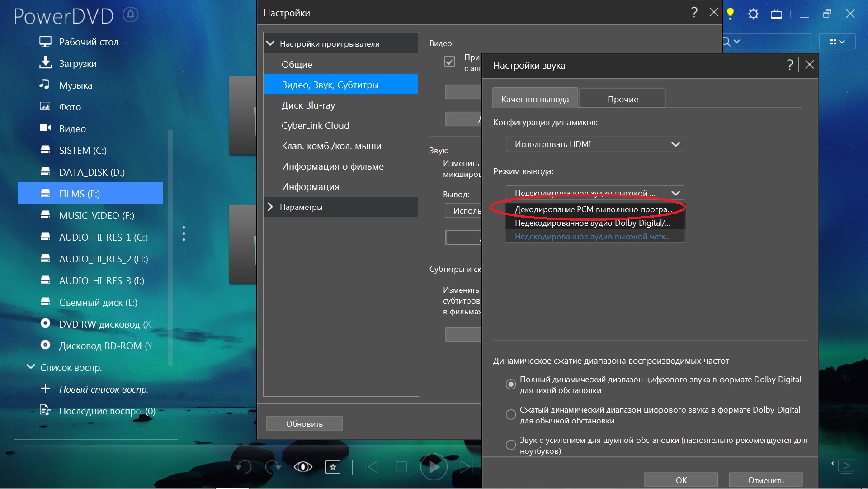Click the forward clockwise arrow control
Viewport: 868px width, 489px height.
coord(273,466)
